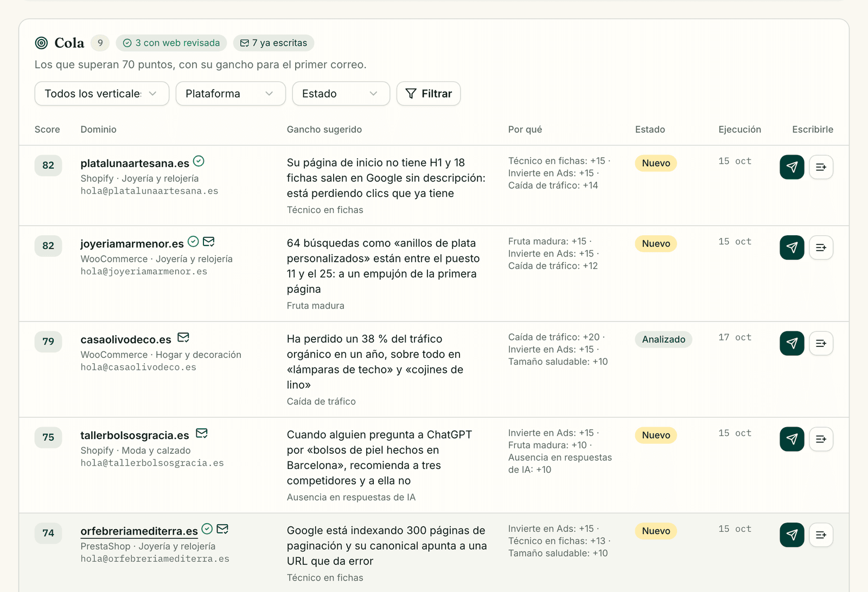This screenshot has height=592, width=868.
Task: Open the orfebreriamediterra.es domain link
Action: click(x=139, y=531)
